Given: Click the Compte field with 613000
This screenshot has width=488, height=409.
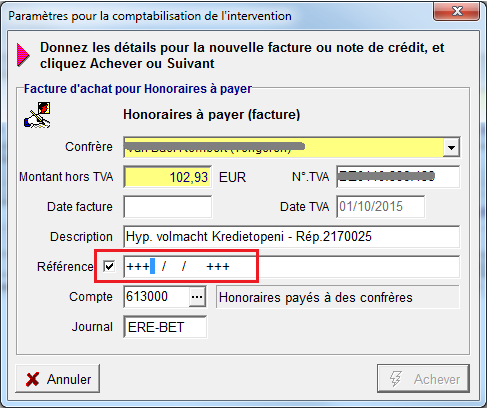Looking at the screenshot, I should pos(156,296).
